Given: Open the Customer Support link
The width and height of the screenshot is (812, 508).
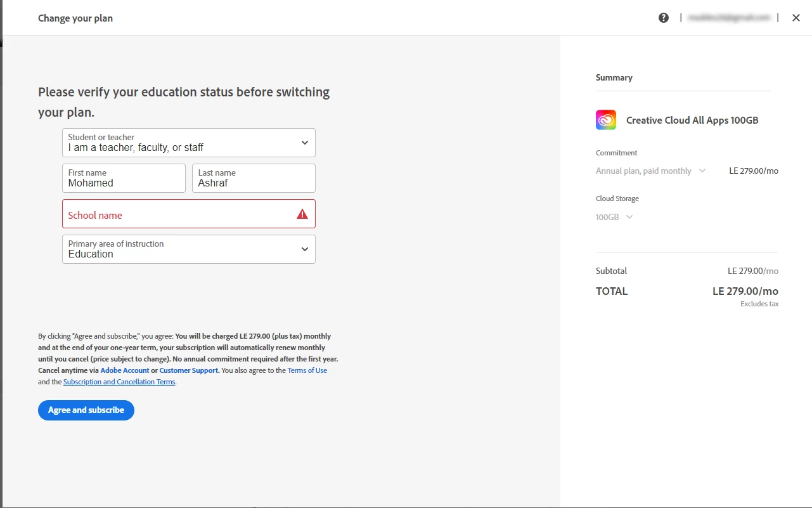Looking at the screenshot, I should [x=189, y=370].
